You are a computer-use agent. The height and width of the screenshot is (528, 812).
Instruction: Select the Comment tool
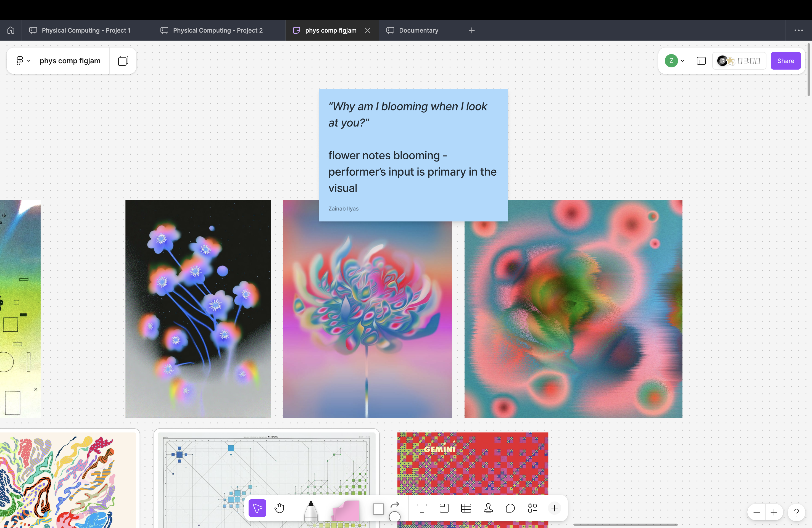click(x=510, y=508)
